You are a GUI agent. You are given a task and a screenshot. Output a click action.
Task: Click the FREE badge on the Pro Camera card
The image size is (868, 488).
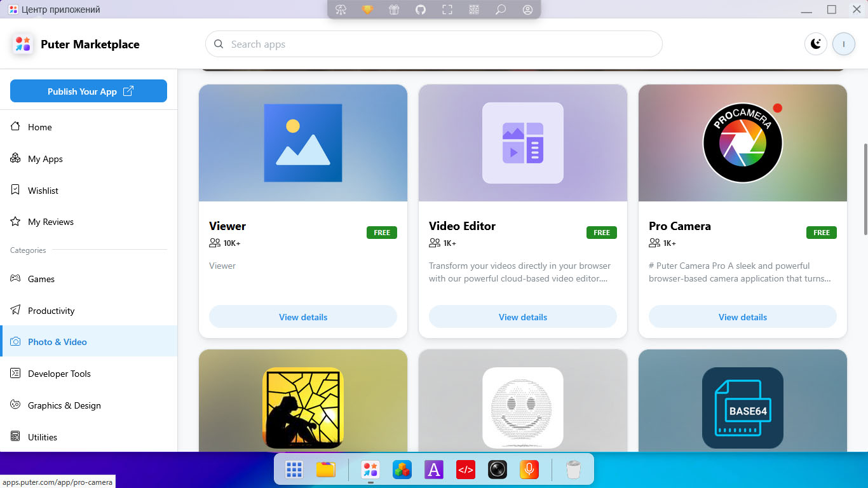[x=822, y=233]
